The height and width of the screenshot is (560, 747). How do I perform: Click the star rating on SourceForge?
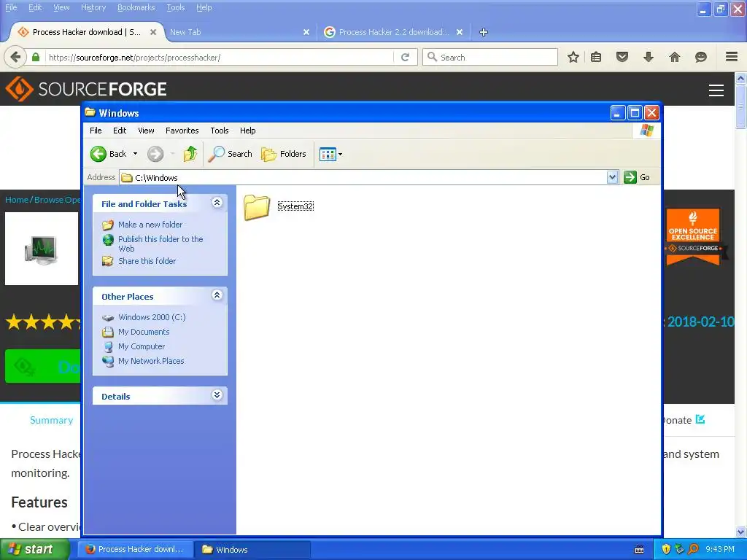tap(43, 322)
